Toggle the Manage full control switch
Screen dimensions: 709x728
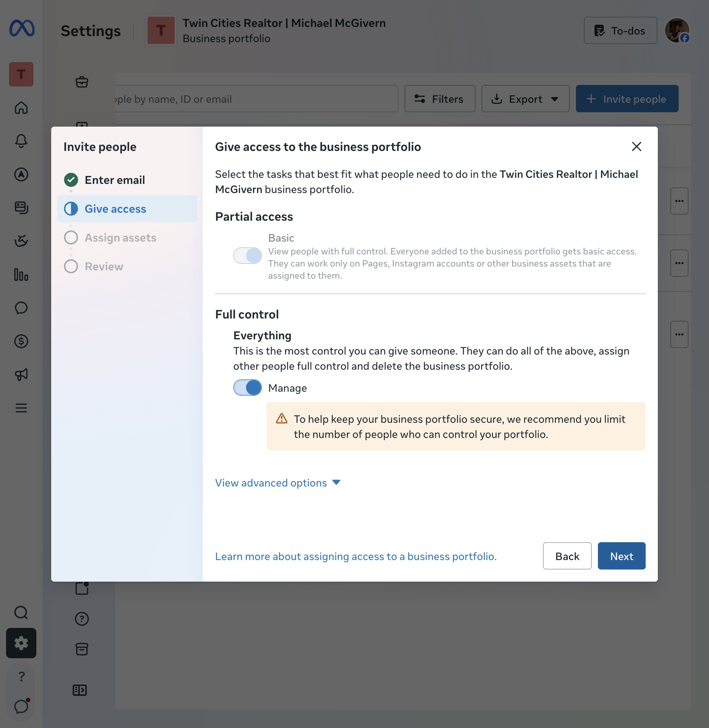[x=248, y=388]
